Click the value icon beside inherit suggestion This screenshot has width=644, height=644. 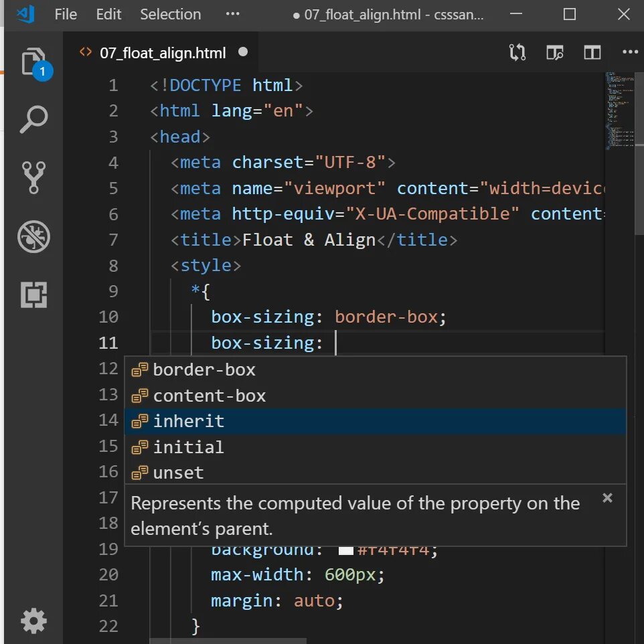[x=140, y=421]
